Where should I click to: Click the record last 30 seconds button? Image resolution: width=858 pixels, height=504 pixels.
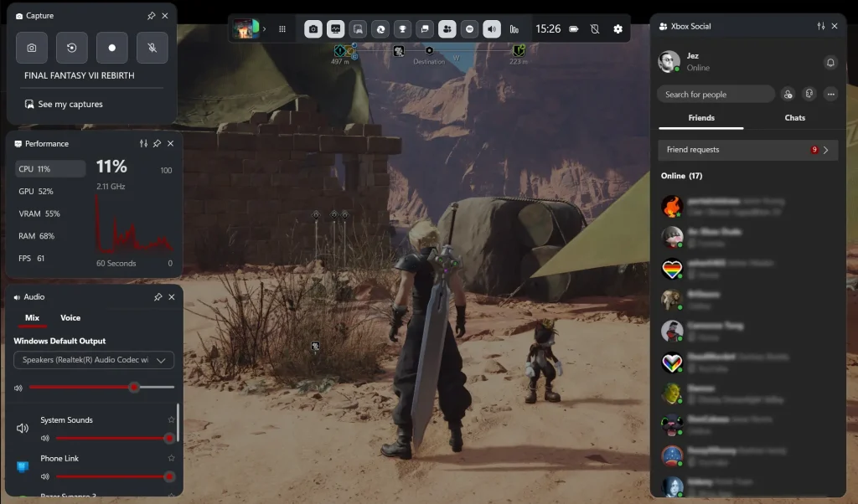click(72, 48)
